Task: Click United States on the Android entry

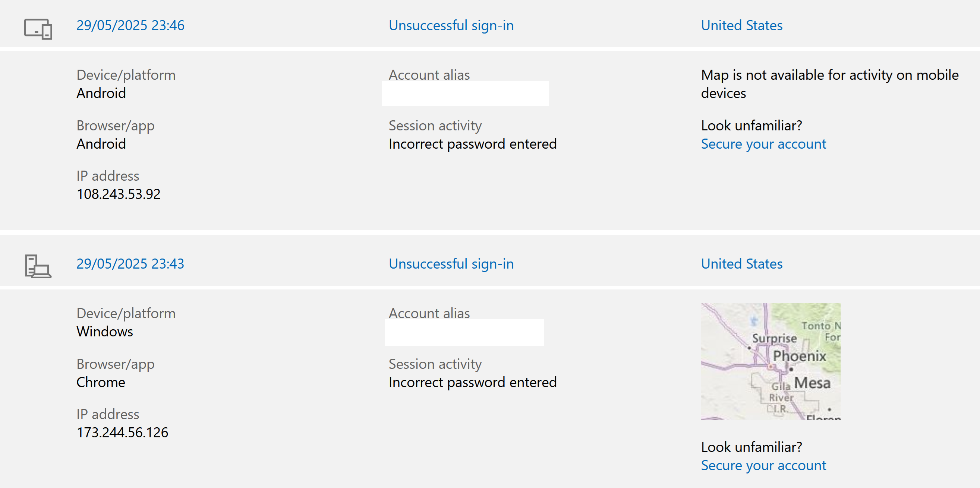Action: 742,25
